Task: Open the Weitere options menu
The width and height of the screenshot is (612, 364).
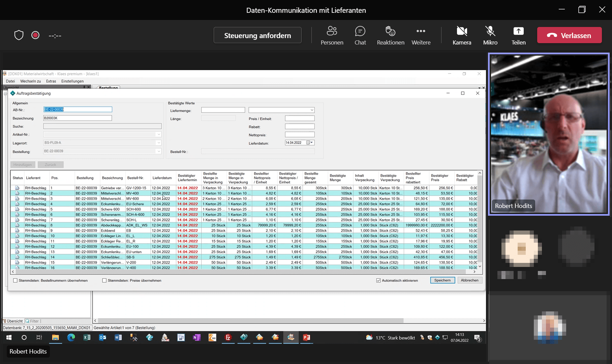Action: tap(421, 35)
